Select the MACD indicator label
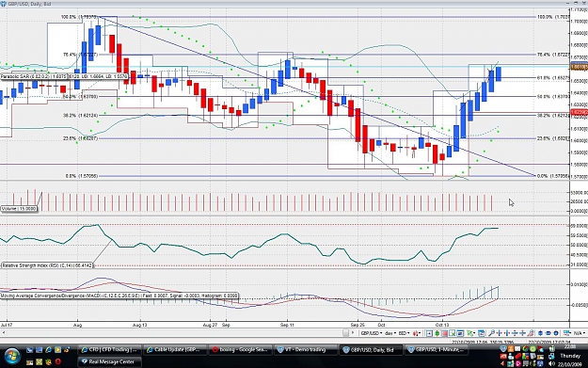This screenshot has width=588, height=368. (x=119, y=296)
